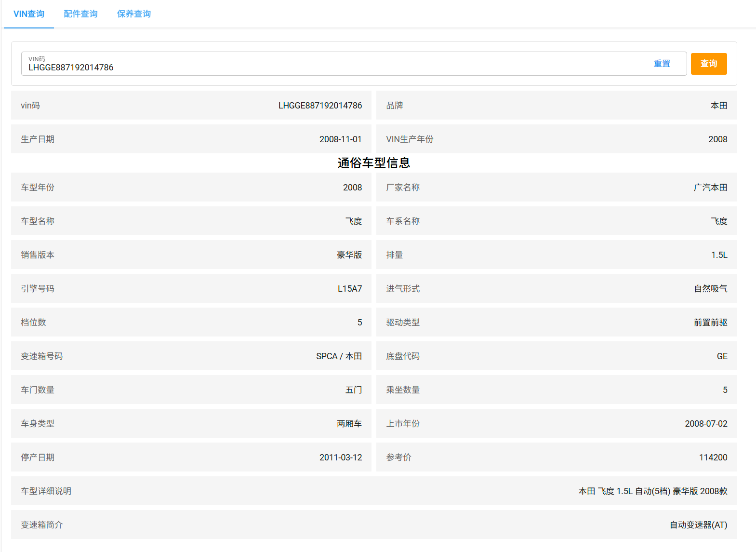756x552 pixels.
Task: Select the 品牌 value 本田
Action: tap(719, 106)
